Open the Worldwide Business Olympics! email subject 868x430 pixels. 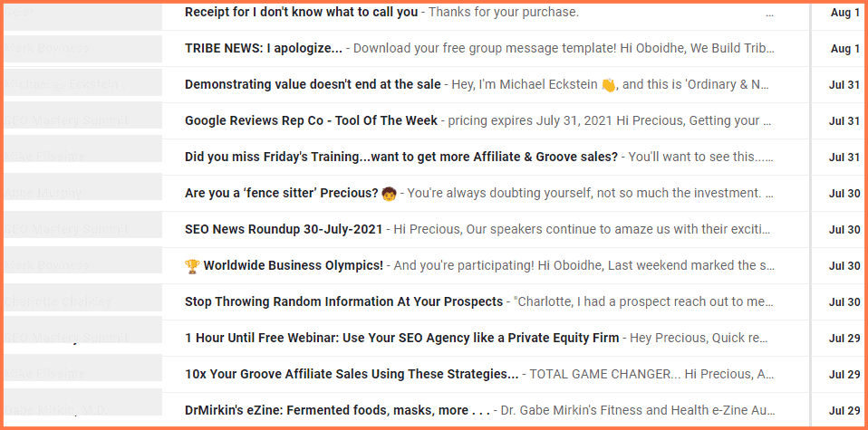point(294,265)
